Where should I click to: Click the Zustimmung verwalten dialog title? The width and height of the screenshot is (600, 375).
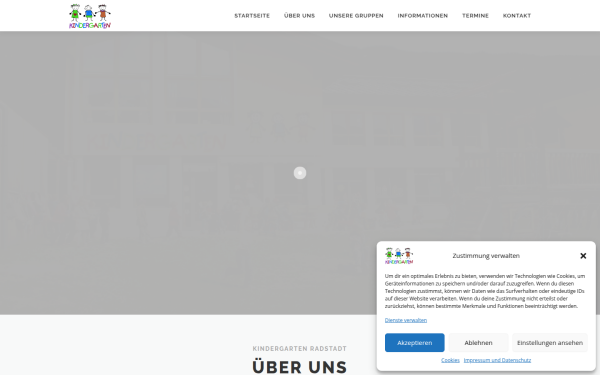point(486,256)
